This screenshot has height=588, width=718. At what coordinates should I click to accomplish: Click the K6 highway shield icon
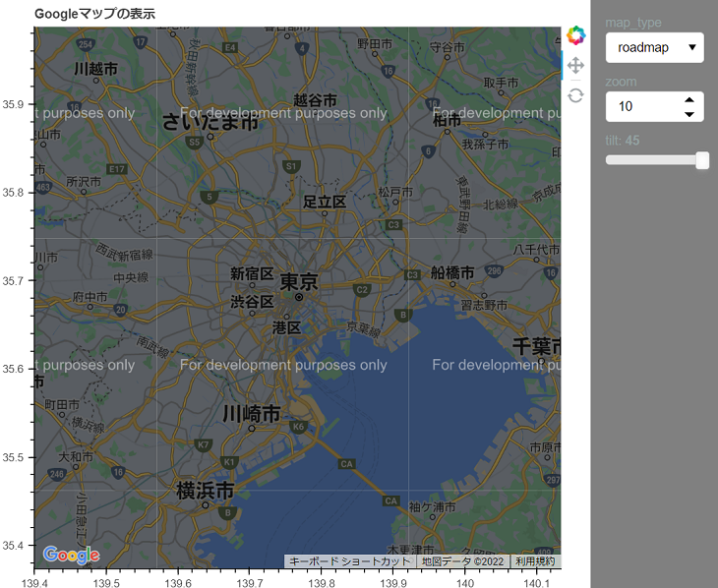[298, 427]
